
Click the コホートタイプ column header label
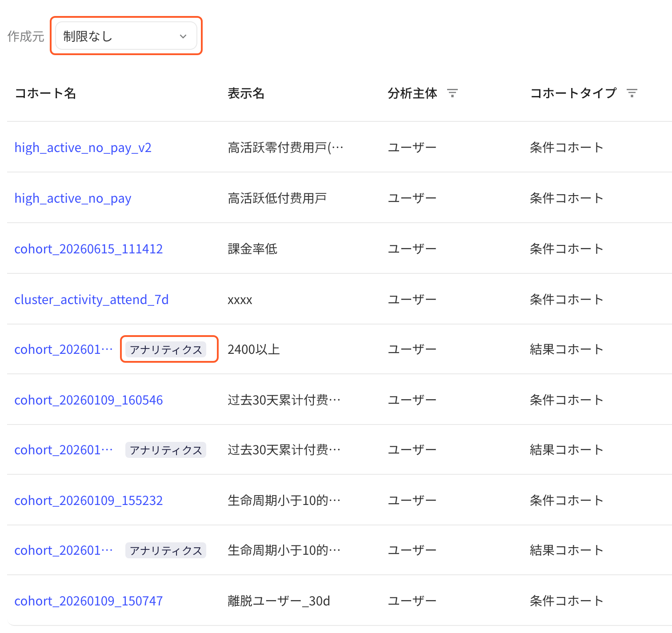573,93
